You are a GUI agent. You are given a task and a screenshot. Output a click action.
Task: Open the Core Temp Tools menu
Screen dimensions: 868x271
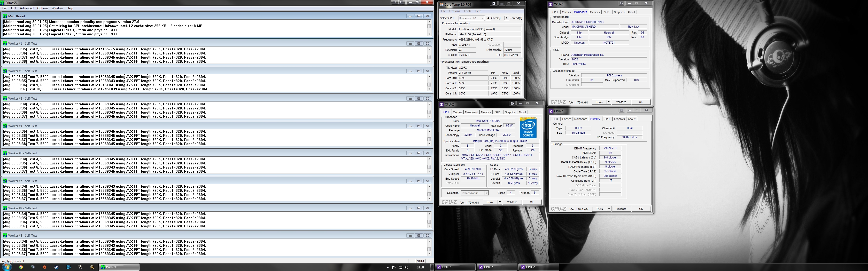467,11
